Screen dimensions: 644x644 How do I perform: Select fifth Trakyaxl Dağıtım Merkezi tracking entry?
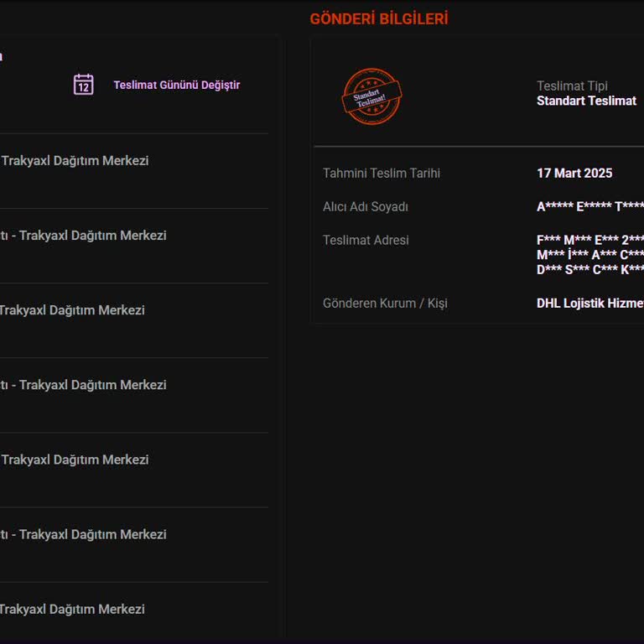(75, 460)
